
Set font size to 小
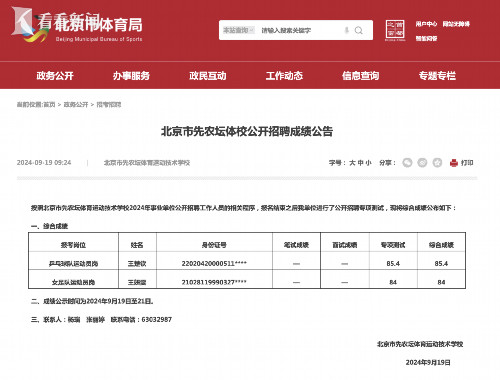tap(368, 163)
